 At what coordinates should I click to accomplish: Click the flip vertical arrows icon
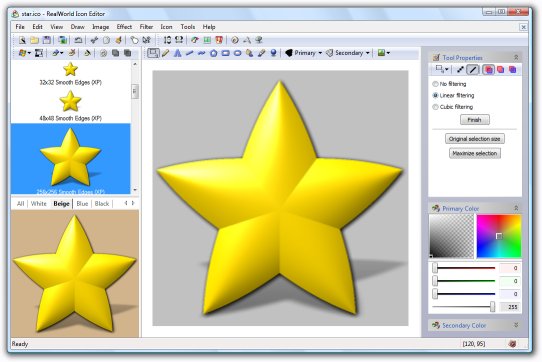pos(167,40)
